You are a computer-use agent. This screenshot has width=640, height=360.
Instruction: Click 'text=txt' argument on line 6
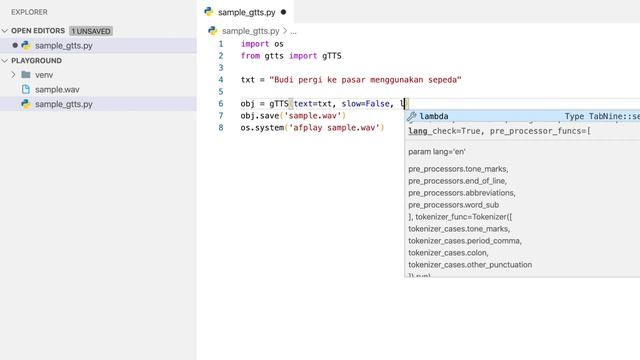coord(313,104)
